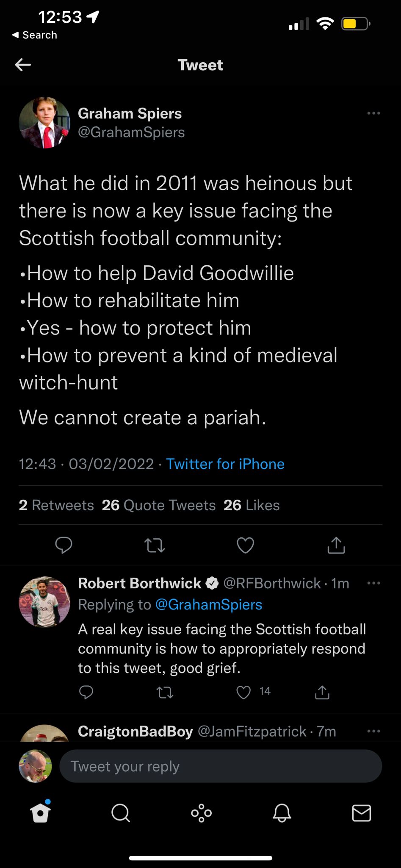This screenshot has height=868, width=401.
Task: Open more options on CraigtonBadBoy's reply
Action: (373, 731)
